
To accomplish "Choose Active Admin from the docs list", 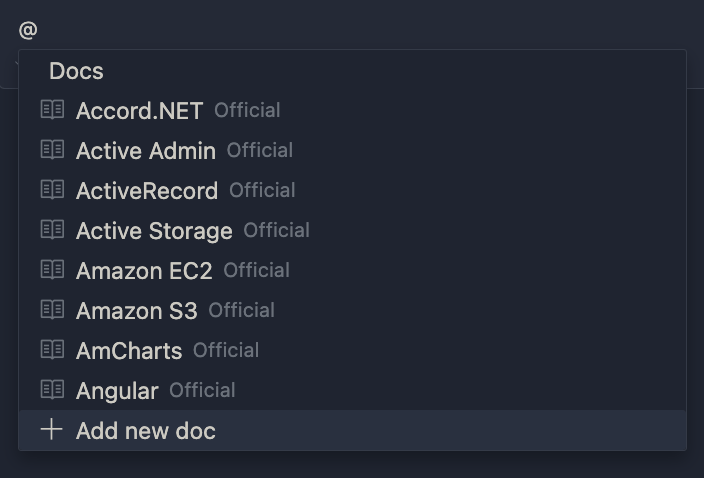I will [x=352, y=150].
